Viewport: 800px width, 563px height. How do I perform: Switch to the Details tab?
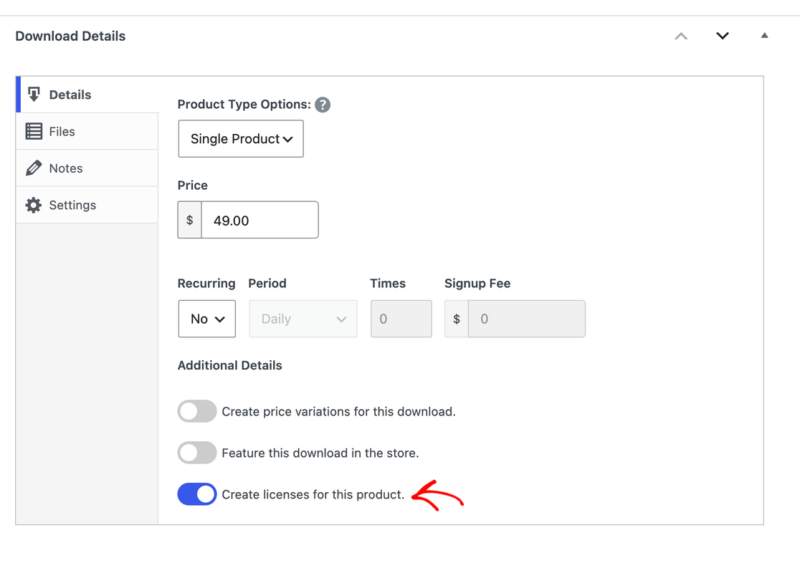pos(87,94)
